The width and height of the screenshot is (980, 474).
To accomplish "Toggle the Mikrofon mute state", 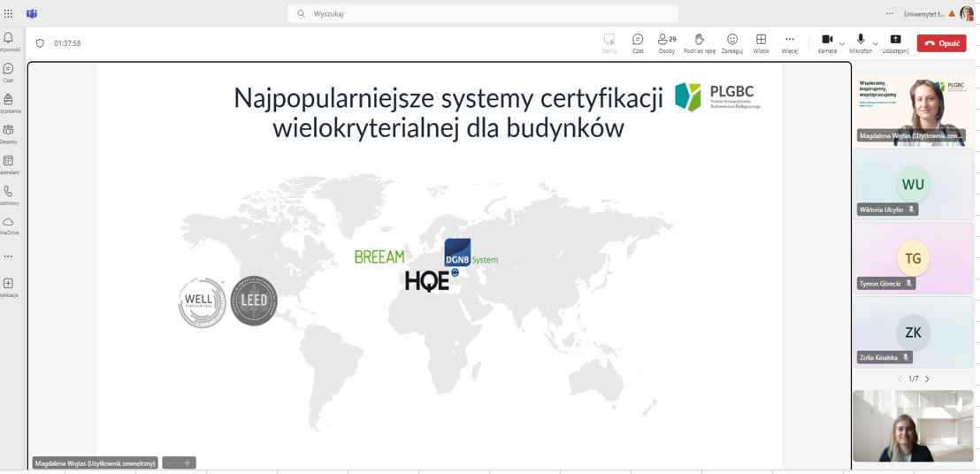I will (x=861, y=43).
